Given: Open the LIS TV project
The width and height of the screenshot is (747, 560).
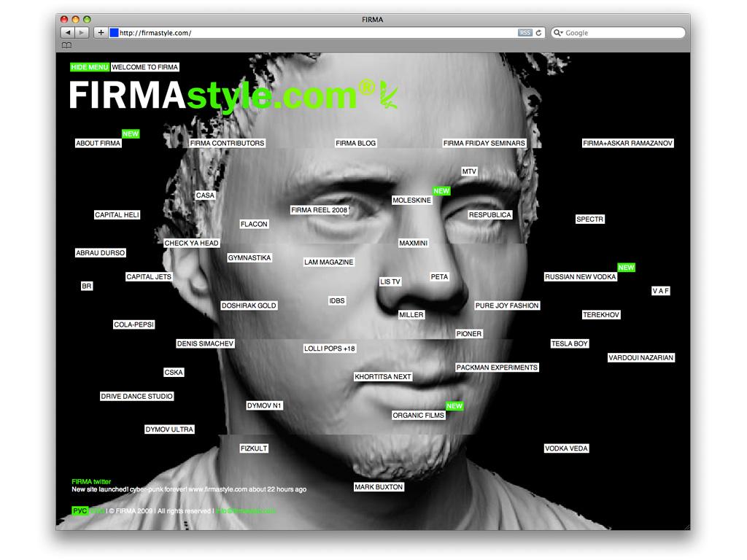Looking at the screenshot, I should click(390, 281).
